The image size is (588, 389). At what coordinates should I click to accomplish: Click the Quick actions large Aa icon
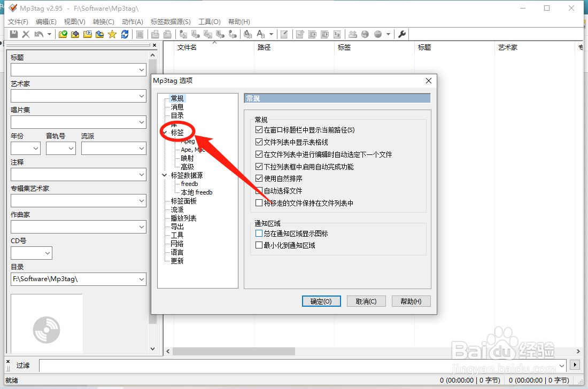261,34
